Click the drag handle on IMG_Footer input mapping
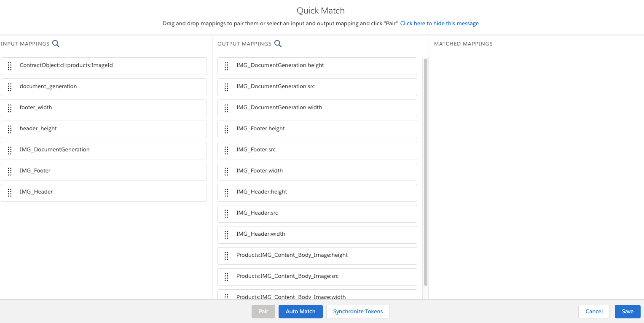Image resolution: width=644 pixels, height=323 pixels. [10, 171]
